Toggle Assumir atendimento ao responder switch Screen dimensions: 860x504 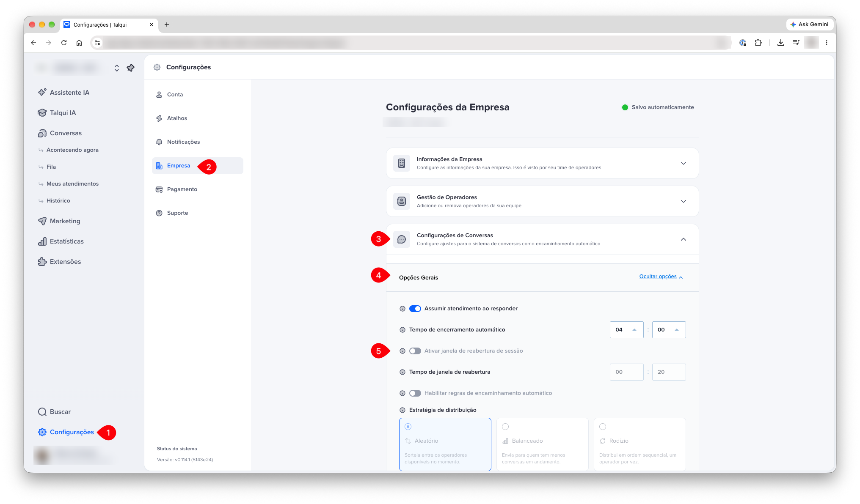pyautogui.click(x=415, y=309)
